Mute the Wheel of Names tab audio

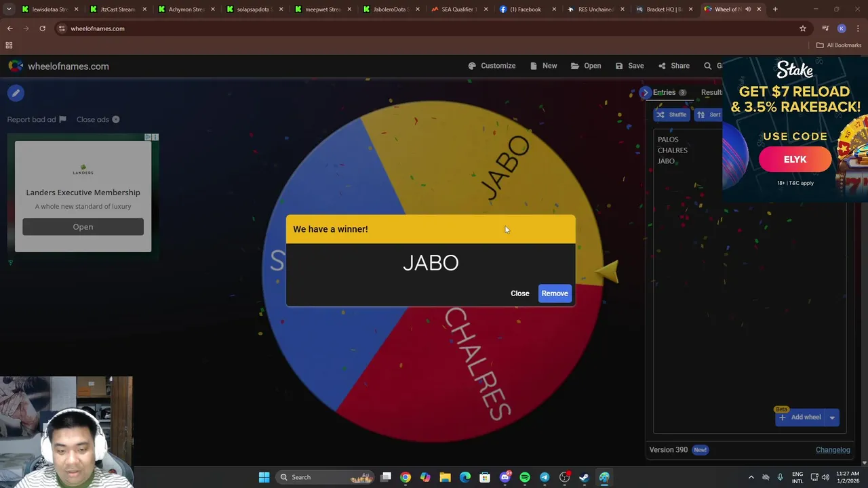coord(748,9)
